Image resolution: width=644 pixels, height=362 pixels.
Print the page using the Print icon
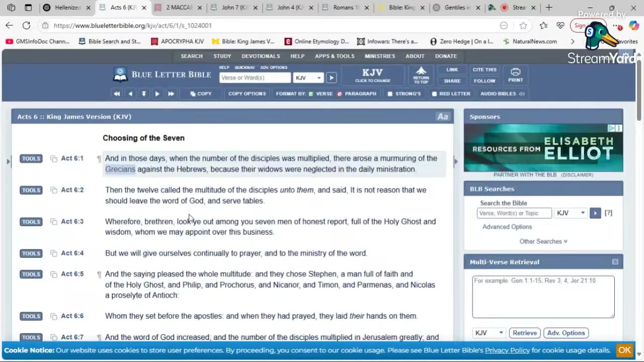pos(515,75)
